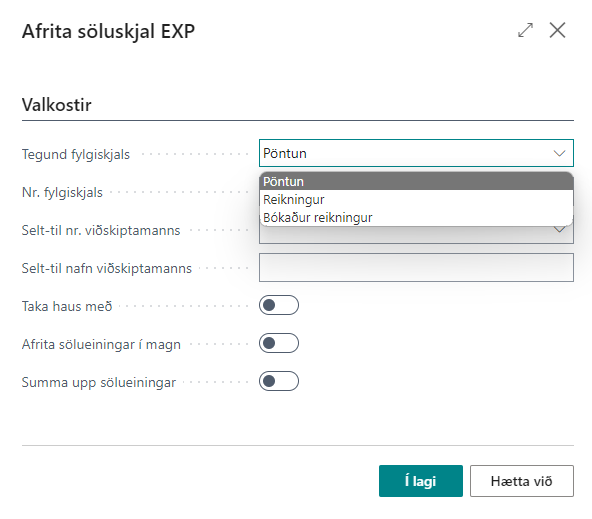Expand dialog using the diagonal arrows icon
Image resolution: width=592 pixels, height=519 pixels.
click(525, 30)
